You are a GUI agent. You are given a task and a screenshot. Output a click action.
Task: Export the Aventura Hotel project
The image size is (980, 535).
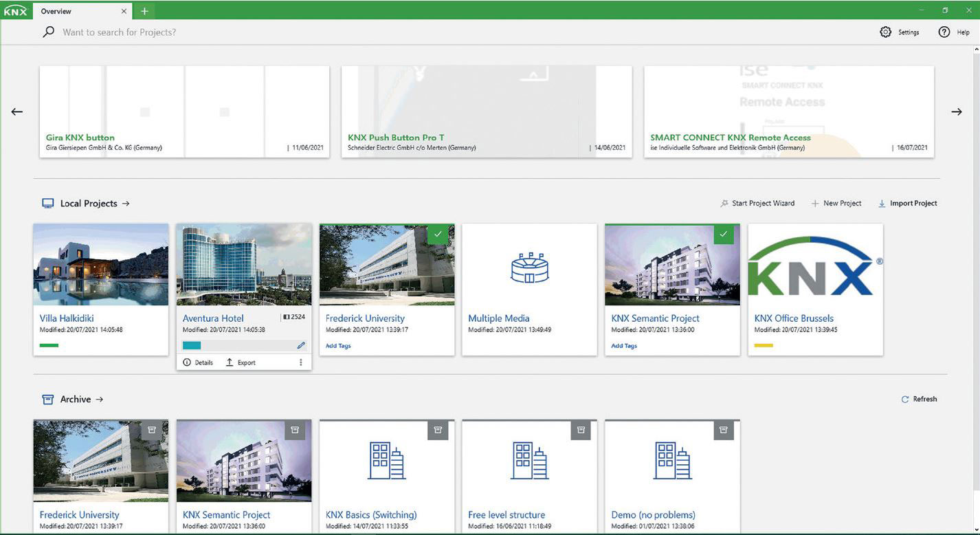(x=241, y=362)
